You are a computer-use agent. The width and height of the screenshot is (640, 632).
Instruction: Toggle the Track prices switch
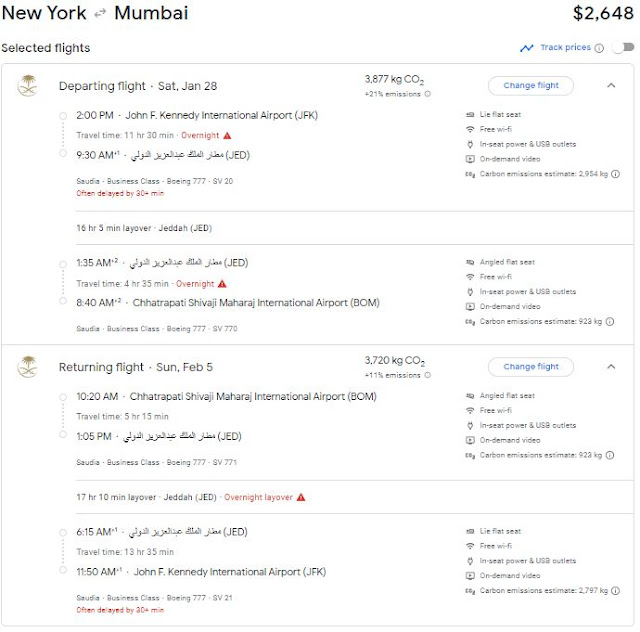(x=623, y=47)
